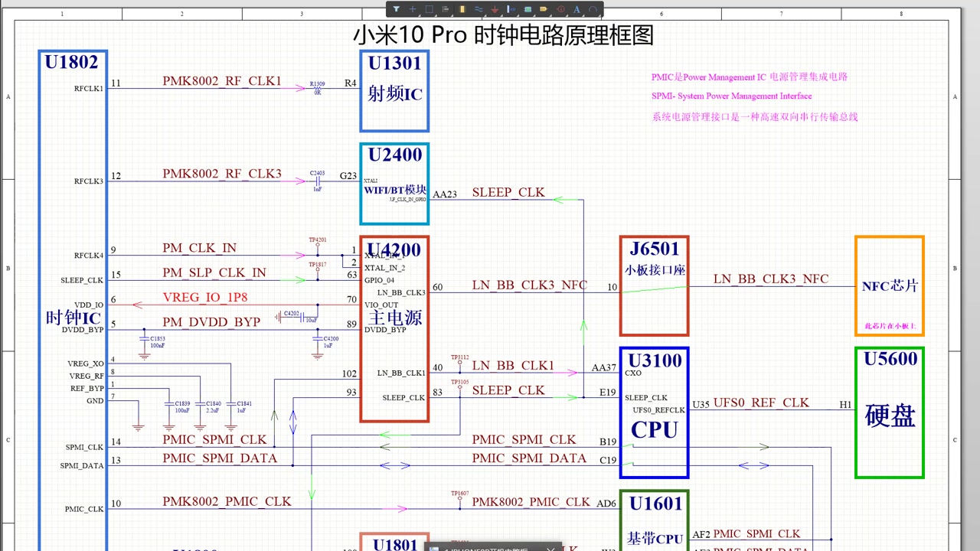Click the U1301 射频IC block
This screenshot has width=980, height=551.
[394, 91]
